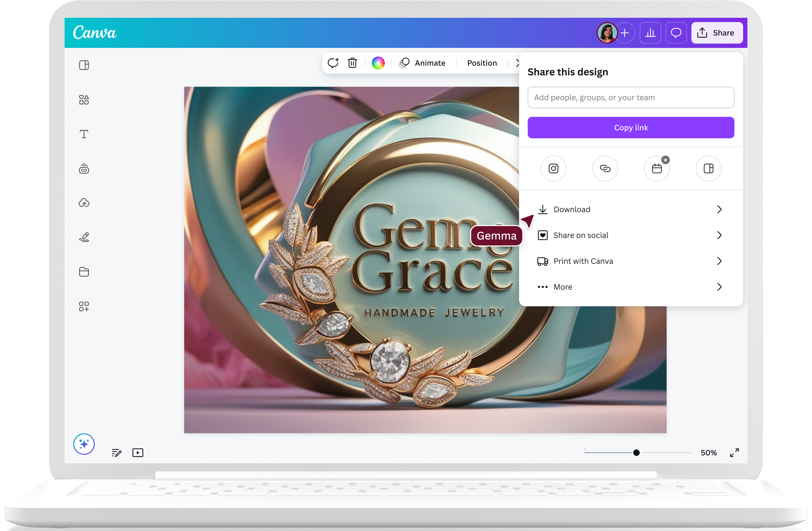Click the zoom slider handle
812x531 pixels.
[x=636, y=453]
